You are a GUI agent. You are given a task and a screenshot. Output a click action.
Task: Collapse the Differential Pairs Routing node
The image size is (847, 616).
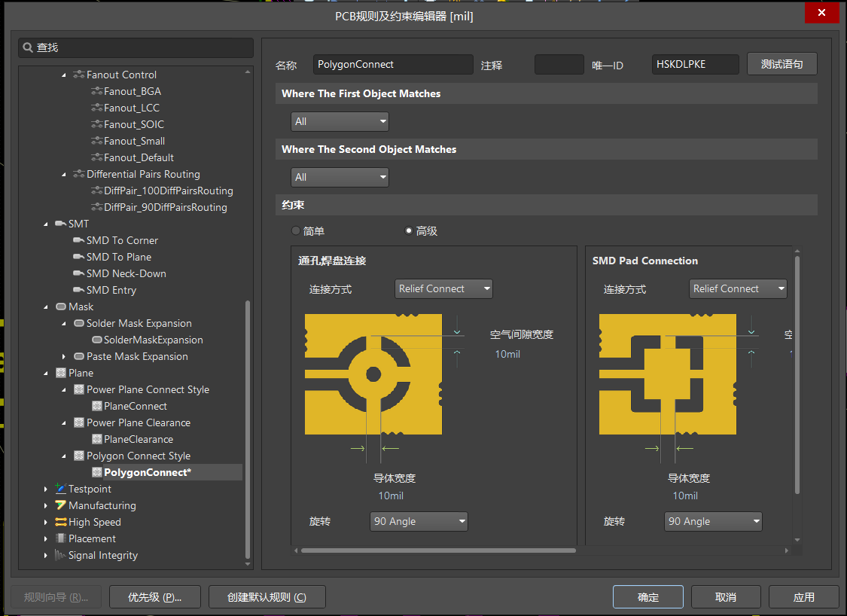tap(64, 175)
